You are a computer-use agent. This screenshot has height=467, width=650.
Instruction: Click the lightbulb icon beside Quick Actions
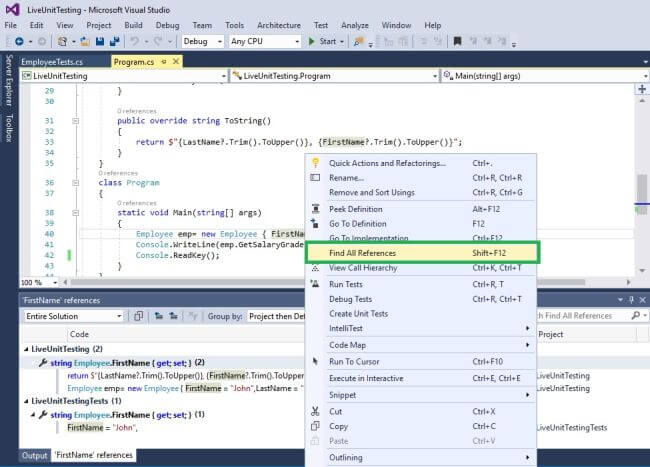click(315, 162)
